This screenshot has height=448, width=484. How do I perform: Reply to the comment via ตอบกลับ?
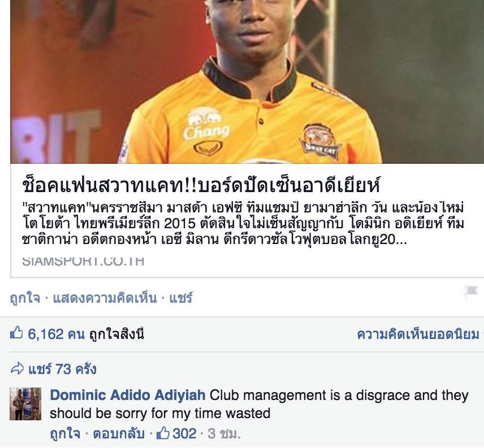point(119,434)
